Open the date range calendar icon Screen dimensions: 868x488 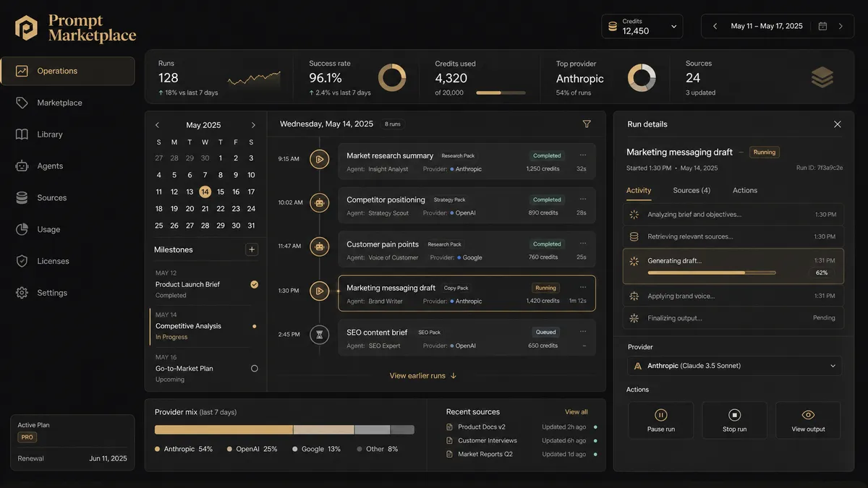click(x=822, y=26)
